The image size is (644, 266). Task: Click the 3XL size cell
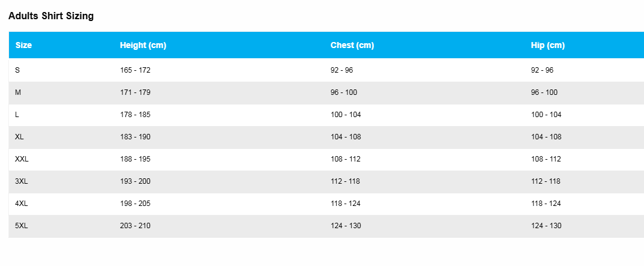pos(22,181)
